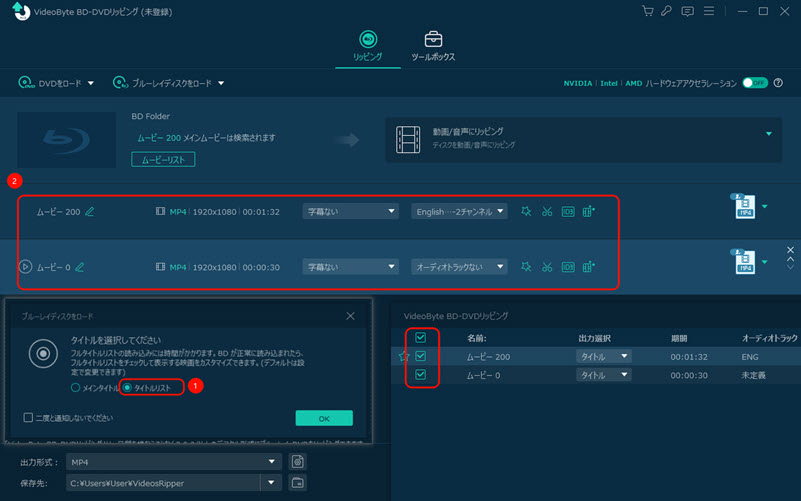Click the Blu-ray disc thumbnail
This screenshot has height=501, width=801.
66,139
